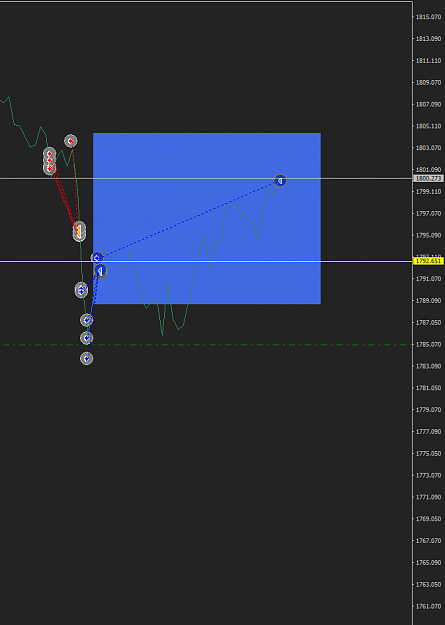445x625 pixels.
Task: Click the 1797.070 price axis label
Action: (x=429, y=214)
